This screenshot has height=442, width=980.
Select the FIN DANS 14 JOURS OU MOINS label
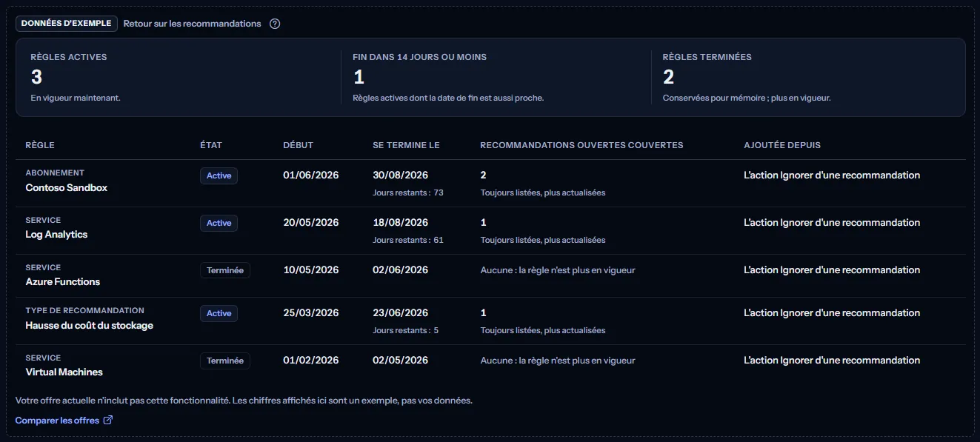coord(420,57)
